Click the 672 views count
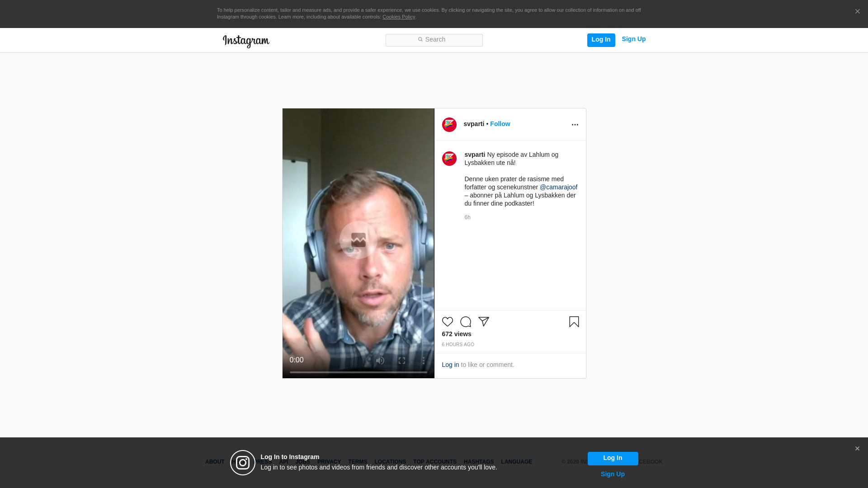868x488 pixels. 457,334
